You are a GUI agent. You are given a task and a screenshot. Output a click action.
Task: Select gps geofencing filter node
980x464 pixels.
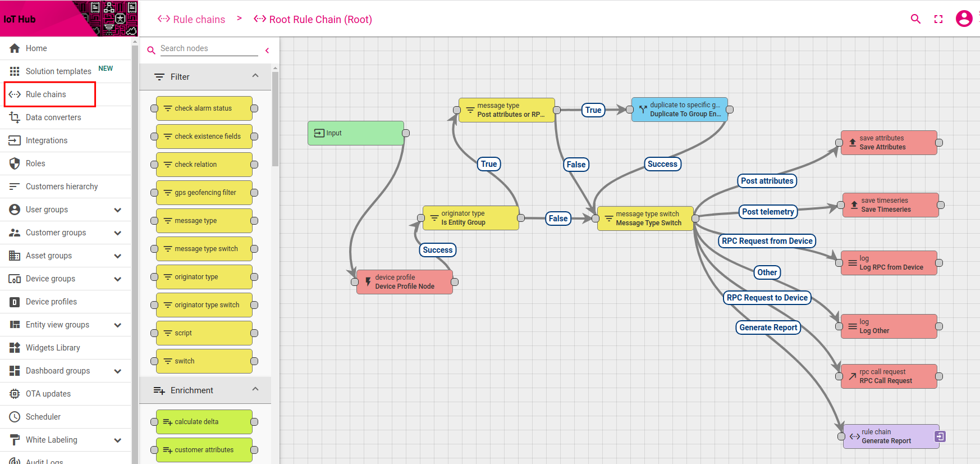[x=204, y=193]
